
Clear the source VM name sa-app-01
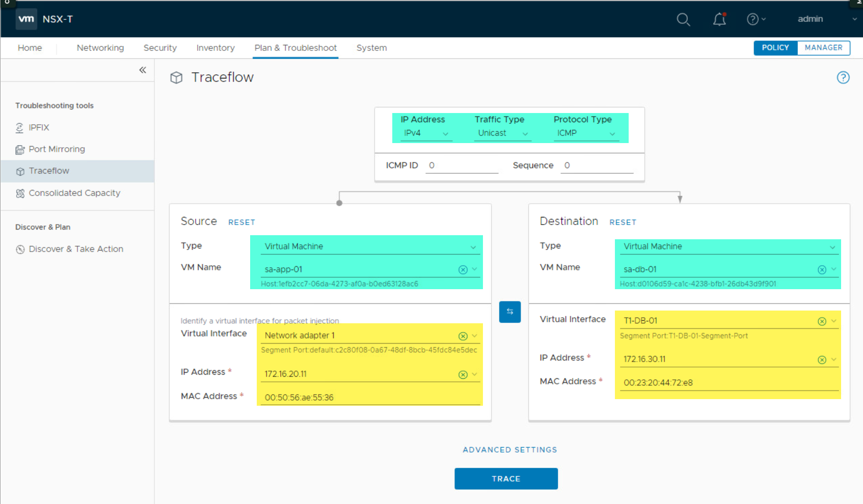tap(463, 270)
